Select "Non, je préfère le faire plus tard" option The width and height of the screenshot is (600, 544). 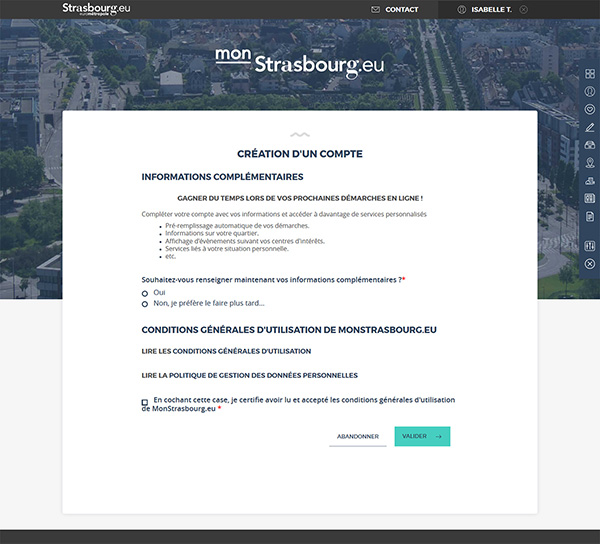click(x=145, y=304)
